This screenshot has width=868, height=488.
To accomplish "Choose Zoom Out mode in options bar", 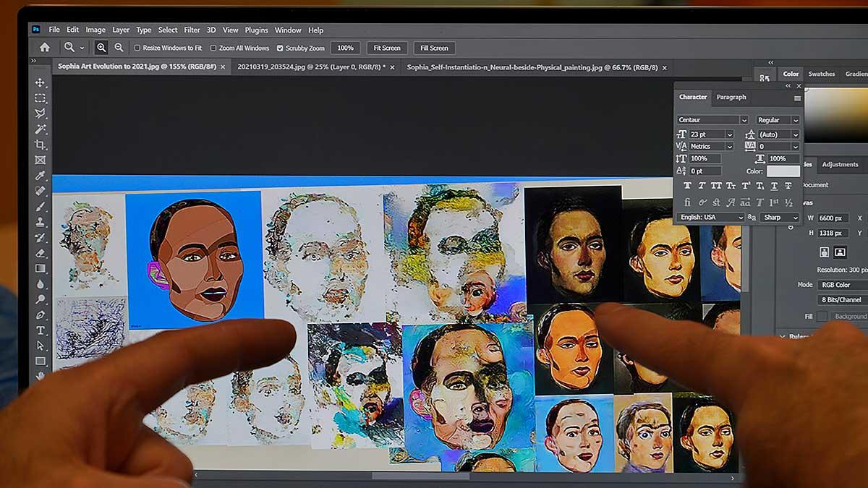I will tap(119, 48).
